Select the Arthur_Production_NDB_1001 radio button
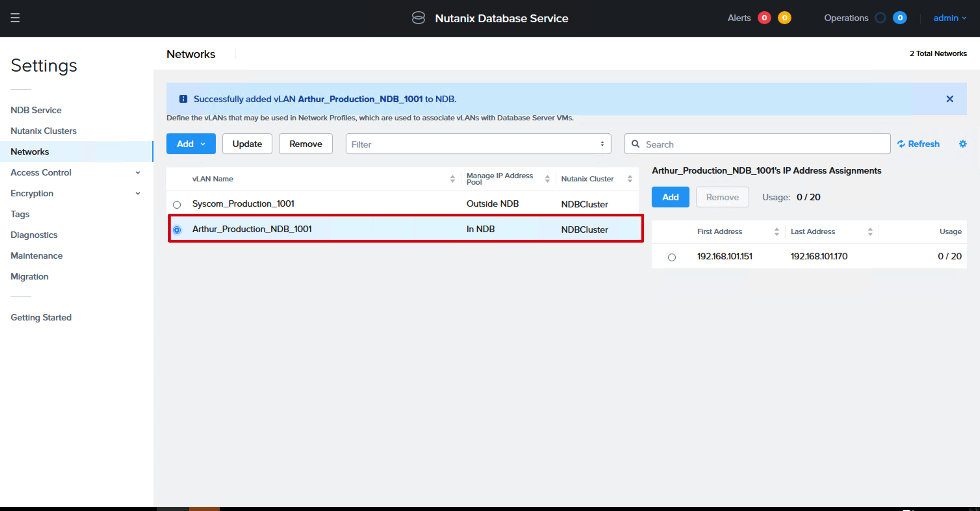 (x=177, y=230)
